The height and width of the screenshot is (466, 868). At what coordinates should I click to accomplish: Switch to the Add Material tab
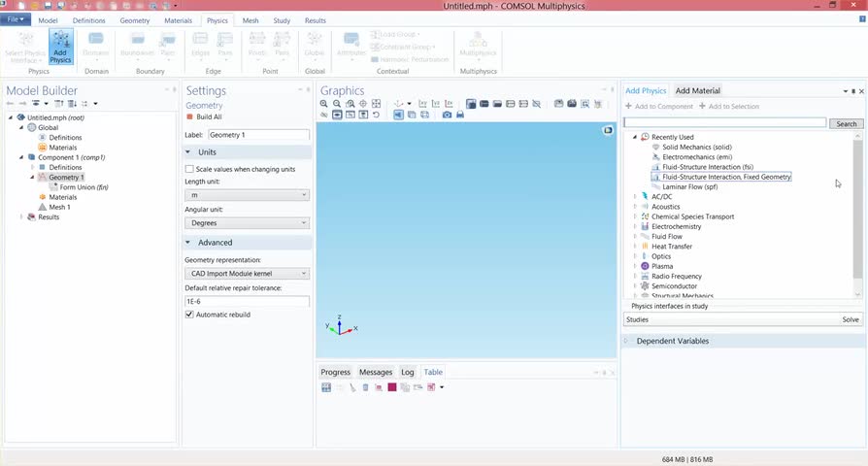(x=697, y=90)
